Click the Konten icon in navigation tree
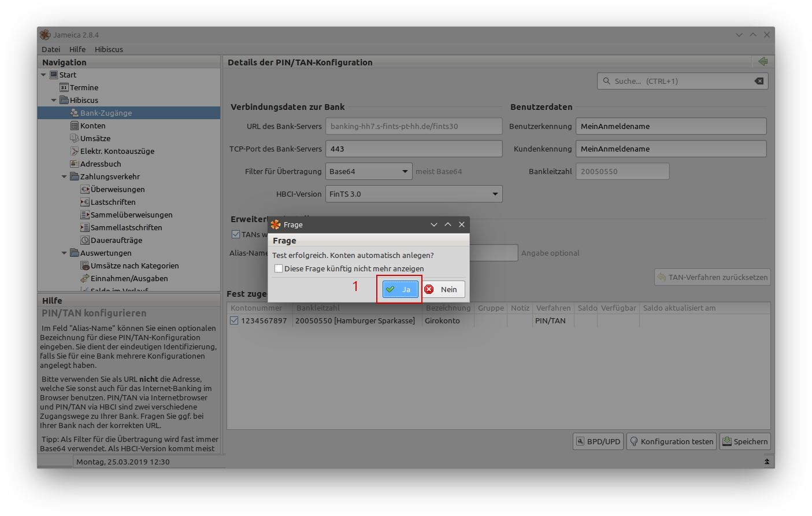The width and height of the screenshot is (812, 516). click(75, 126)
